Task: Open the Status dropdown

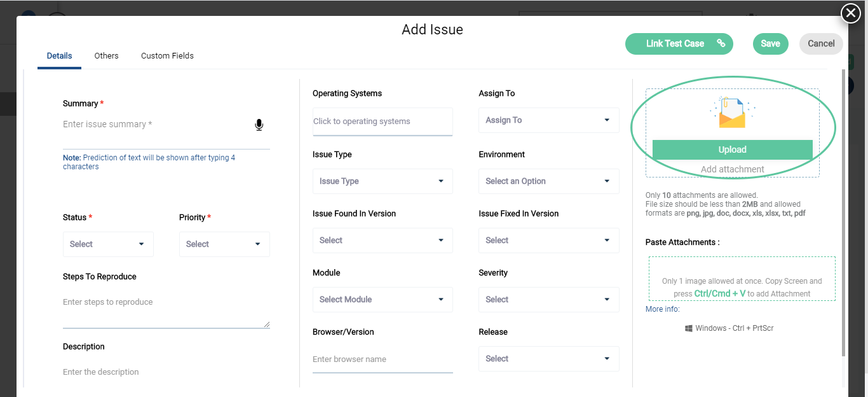Action: click(x=108, y=244)
